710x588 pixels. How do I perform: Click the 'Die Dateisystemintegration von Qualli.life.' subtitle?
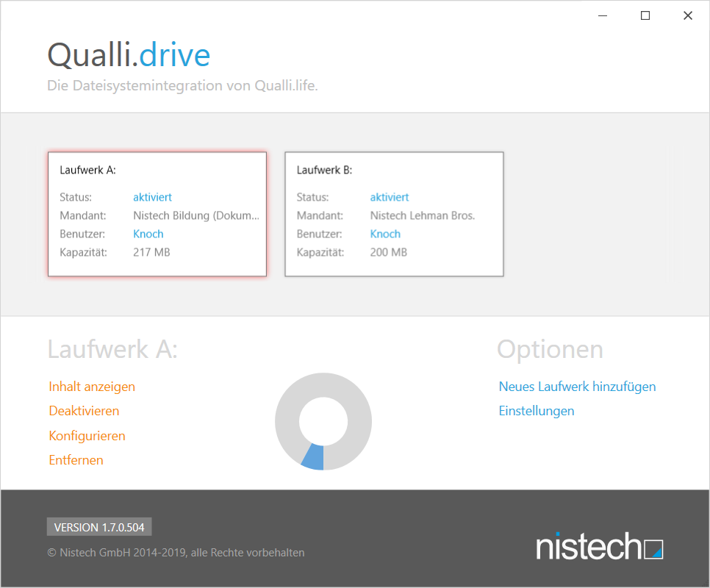(x=182, y=85)
